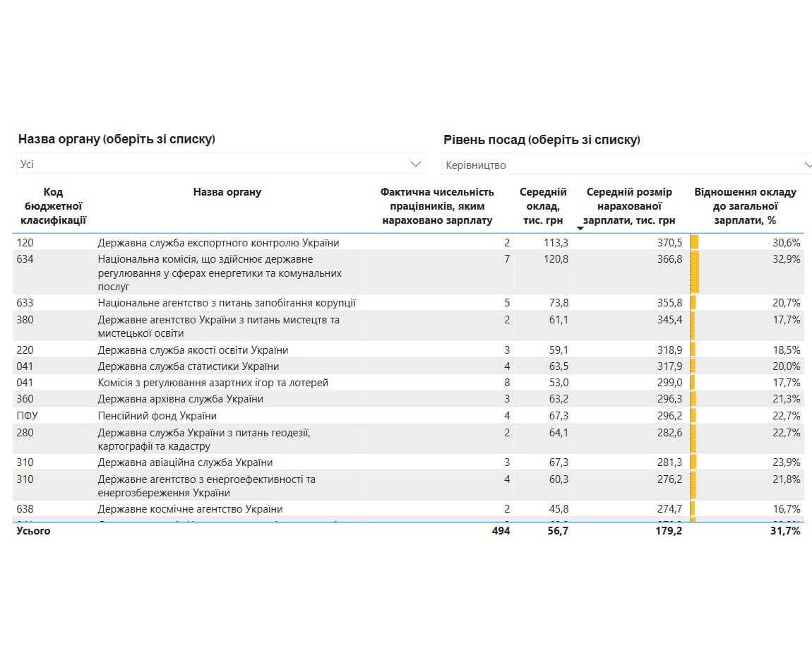
Task: Open the 'Назва органу' dropdown chevron
Action: coord(415,164)
